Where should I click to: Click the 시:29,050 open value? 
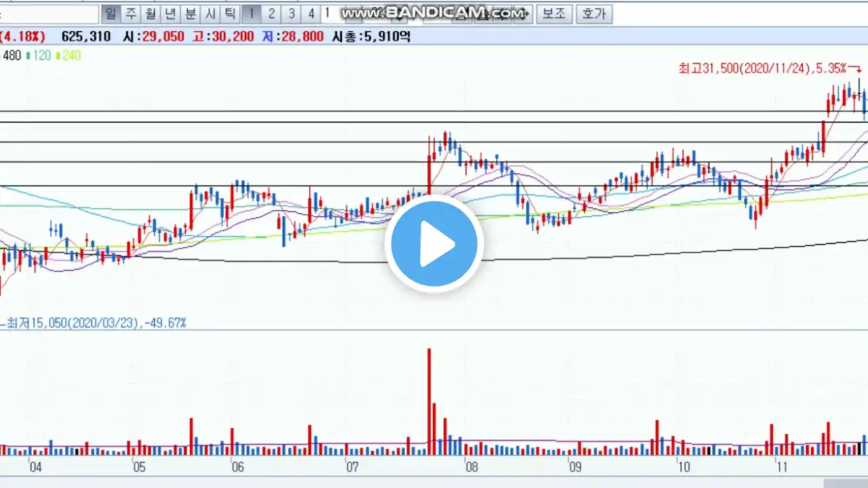click(153, 37)
